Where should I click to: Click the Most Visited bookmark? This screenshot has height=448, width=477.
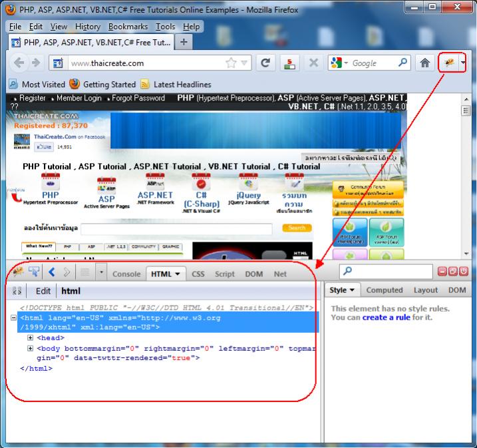(37, 85)
